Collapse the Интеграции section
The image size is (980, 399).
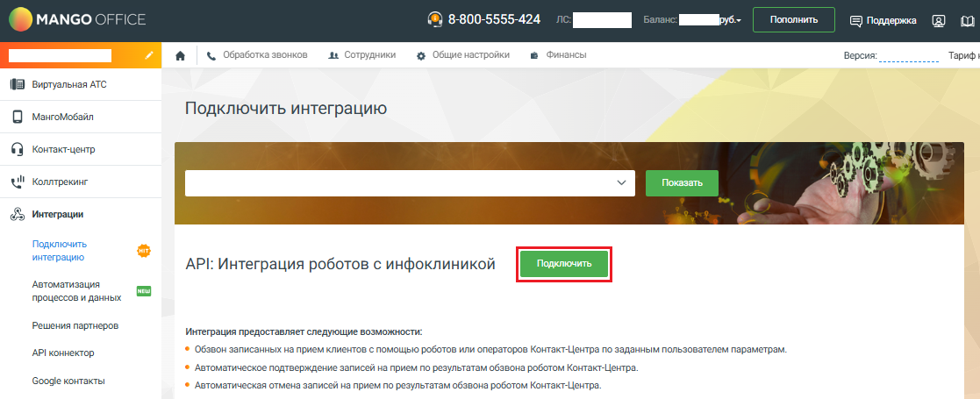pos(81,215)
